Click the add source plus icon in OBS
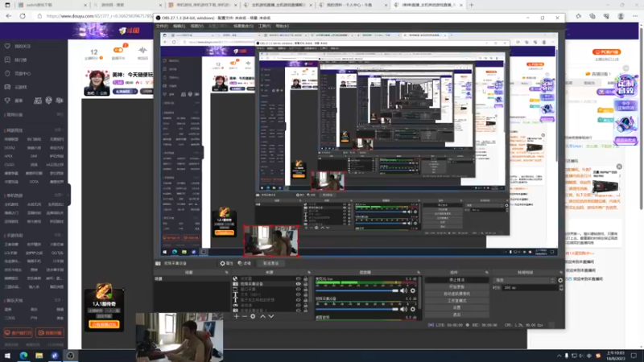Image resolution: width=644 pixels, height=362 pixels. pyautogui.click(x=236, y=316)
